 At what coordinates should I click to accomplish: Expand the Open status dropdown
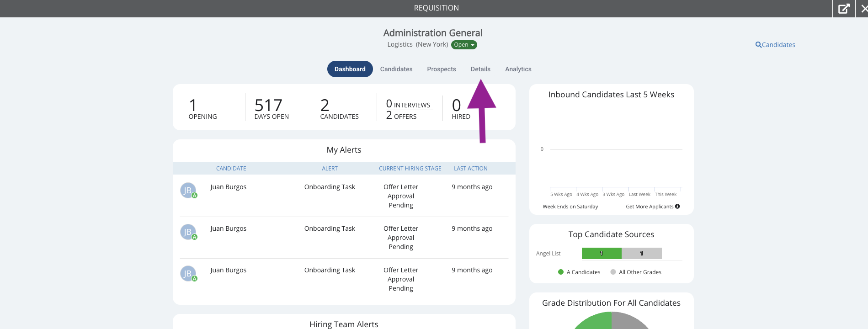(464, 45)
